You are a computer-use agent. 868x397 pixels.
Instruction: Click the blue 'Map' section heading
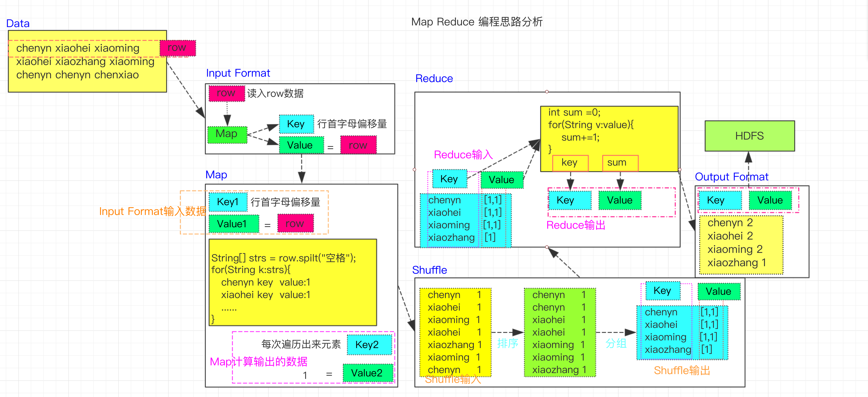coord(216,175)
